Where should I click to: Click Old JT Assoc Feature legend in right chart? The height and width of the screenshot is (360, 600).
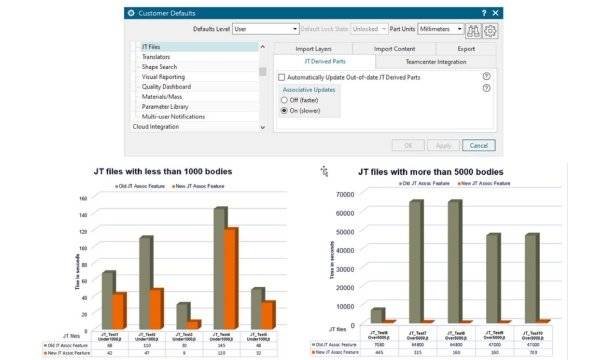click(x=424, y=183)
